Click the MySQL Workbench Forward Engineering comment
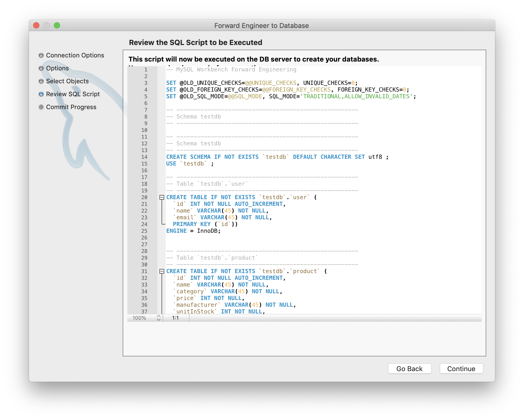This screenshot has width=524, height=420. click(x=231, y=70)
